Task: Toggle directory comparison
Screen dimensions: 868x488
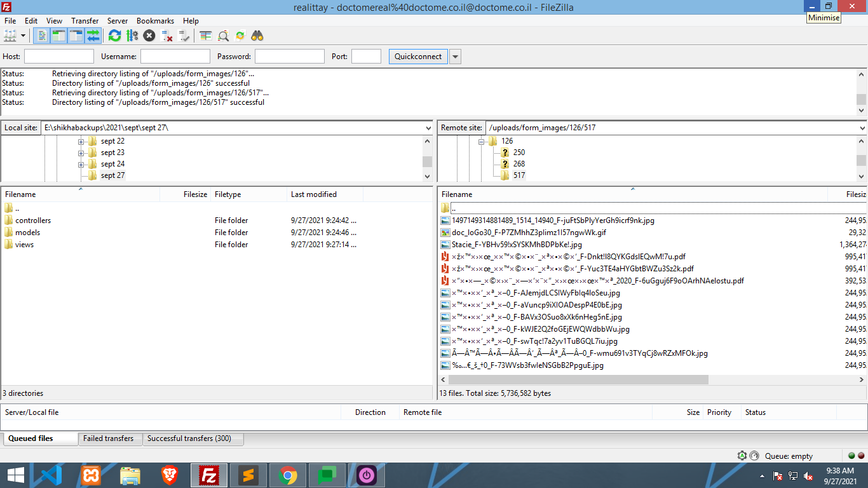Action: tap(223, 36)
